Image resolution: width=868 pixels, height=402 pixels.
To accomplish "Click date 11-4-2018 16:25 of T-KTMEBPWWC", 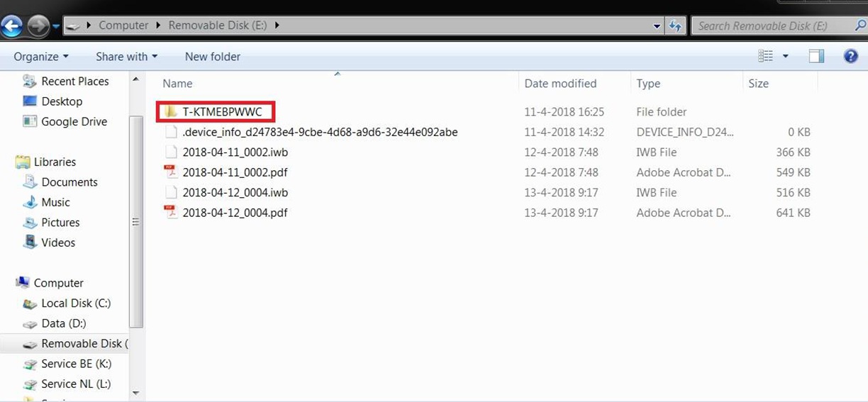I will point(564,112).
